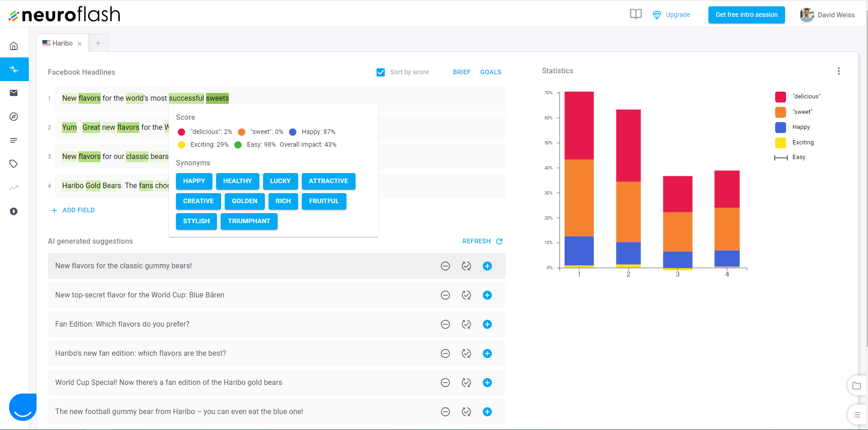
Task: Select the TRIUMPHANT synonym button
Action: pyautogui.click(x=249, y=221)
